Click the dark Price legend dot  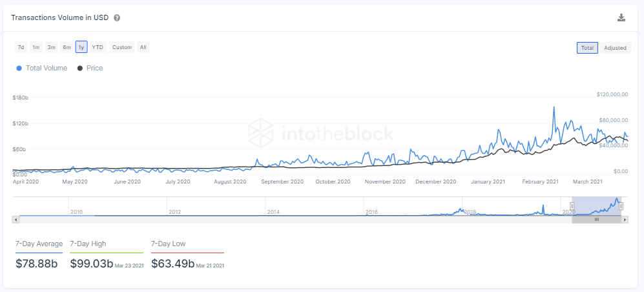[79, 68]
